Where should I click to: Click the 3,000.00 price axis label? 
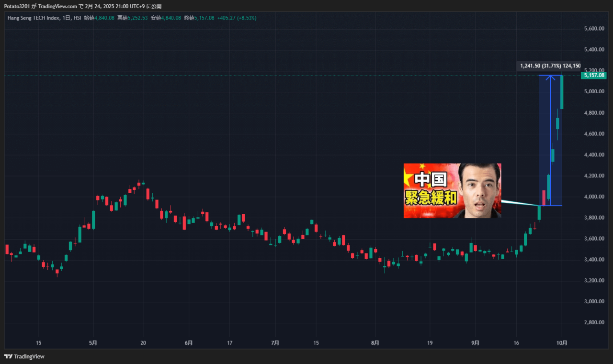(594, 301)
